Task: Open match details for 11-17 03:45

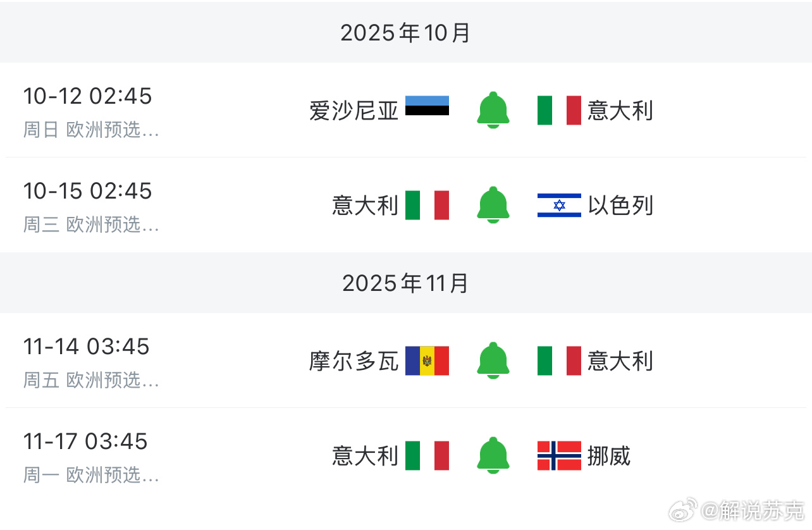Action: point(406,455)
